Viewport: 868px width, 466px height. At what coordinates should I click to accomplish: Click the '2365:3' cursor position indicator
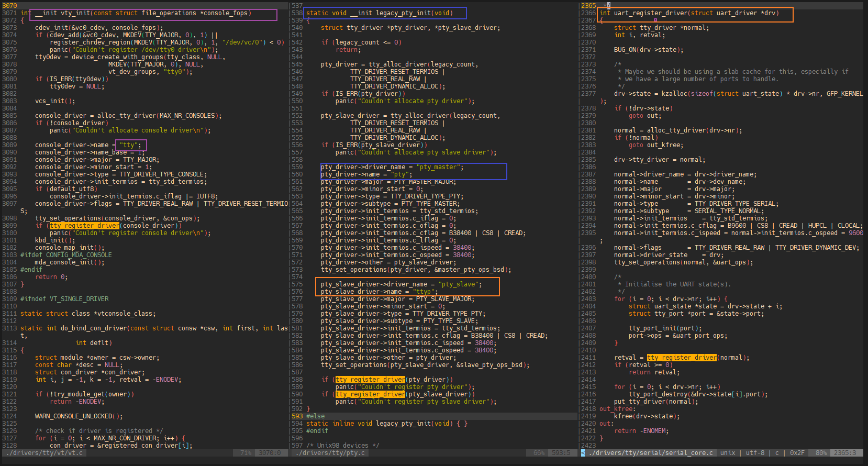click(x=845, y=453)
